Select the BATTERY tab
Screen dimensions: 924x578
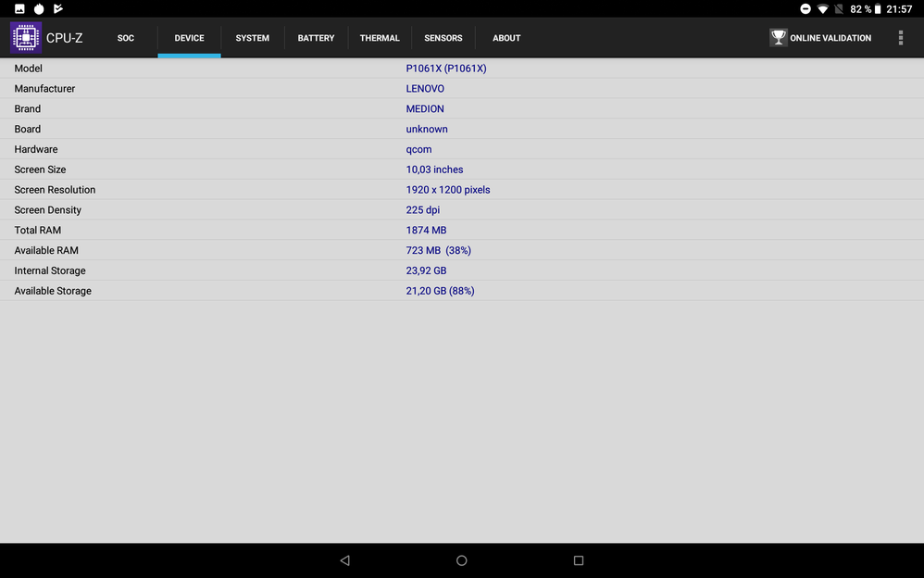(316, 38)
